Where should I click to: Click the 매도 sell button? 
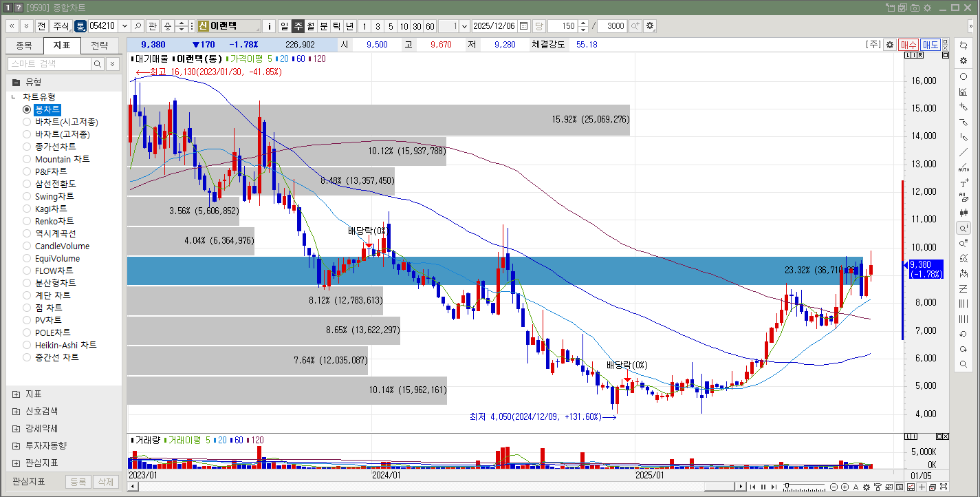931,45
